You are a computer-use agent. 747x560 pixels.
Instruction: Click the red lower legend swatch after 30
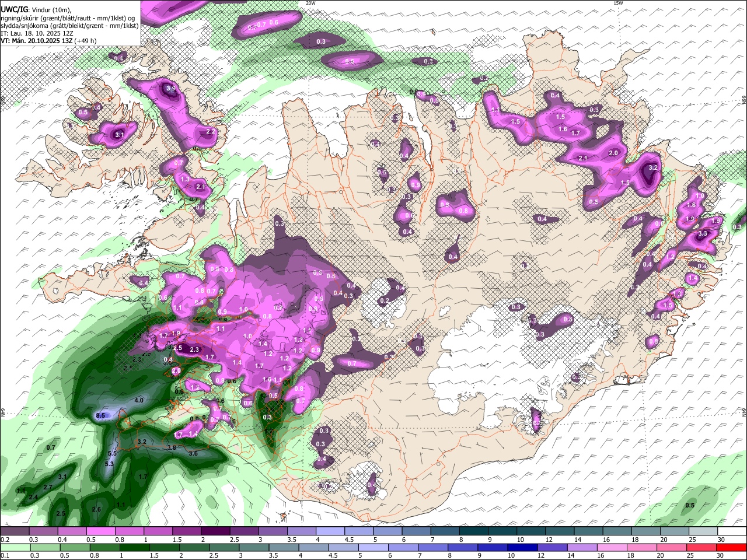[x=732, y=547]
